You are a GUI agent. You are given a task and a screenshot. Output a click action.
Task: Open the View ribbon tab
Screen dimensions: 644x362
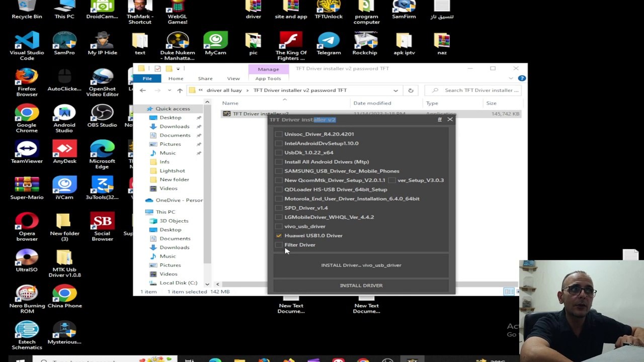[233, 78]
